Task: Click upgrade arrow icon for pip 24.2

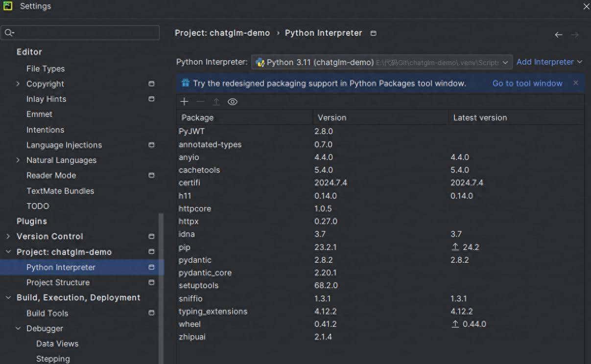Action: (455, 247)
